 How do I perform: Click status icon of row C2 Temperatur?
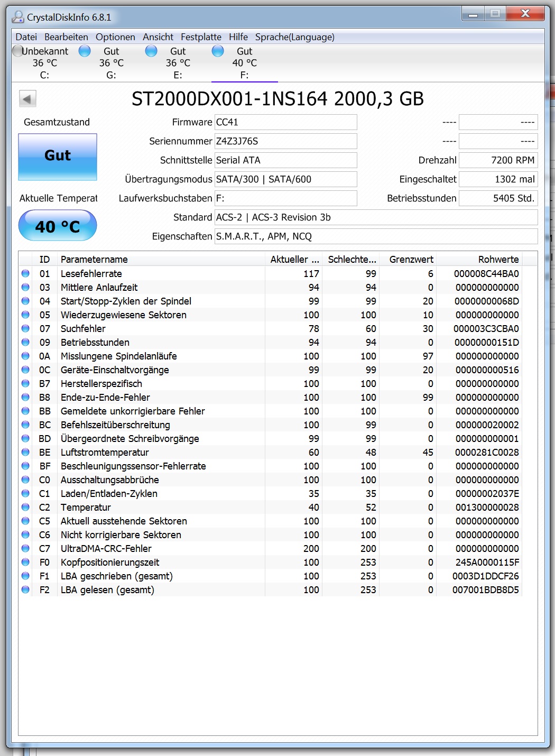click(x=25, y=507)
